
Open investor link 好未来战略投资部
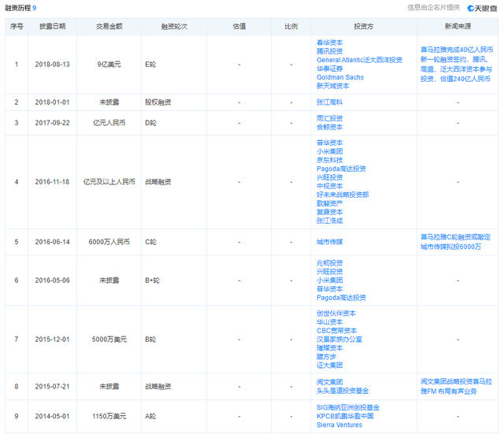(343, 195)
